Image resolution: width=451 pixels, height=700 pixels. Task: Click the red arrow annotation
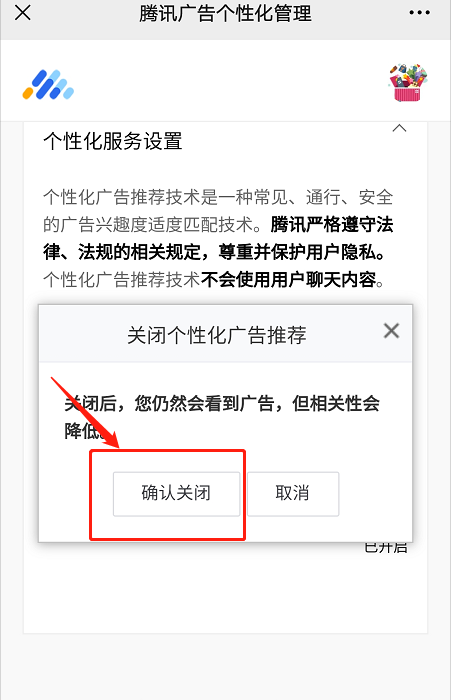(85, 412)
